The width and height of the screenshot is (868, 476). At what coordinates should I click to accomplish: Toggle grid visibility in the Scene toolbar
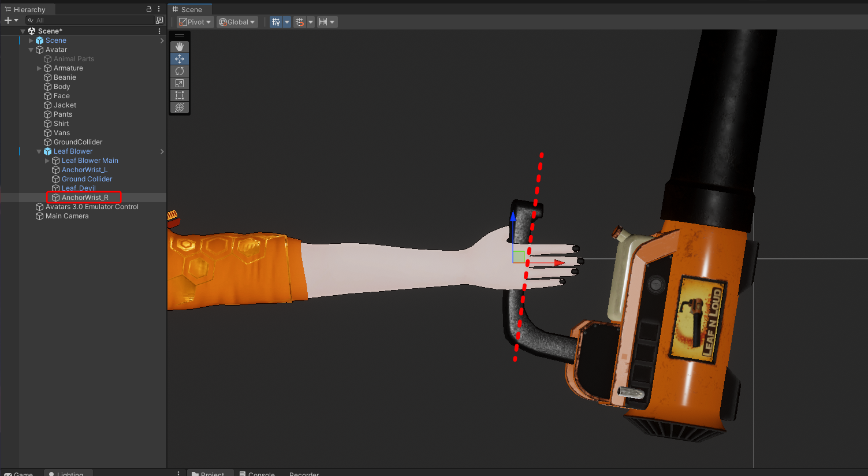[276, 22]
